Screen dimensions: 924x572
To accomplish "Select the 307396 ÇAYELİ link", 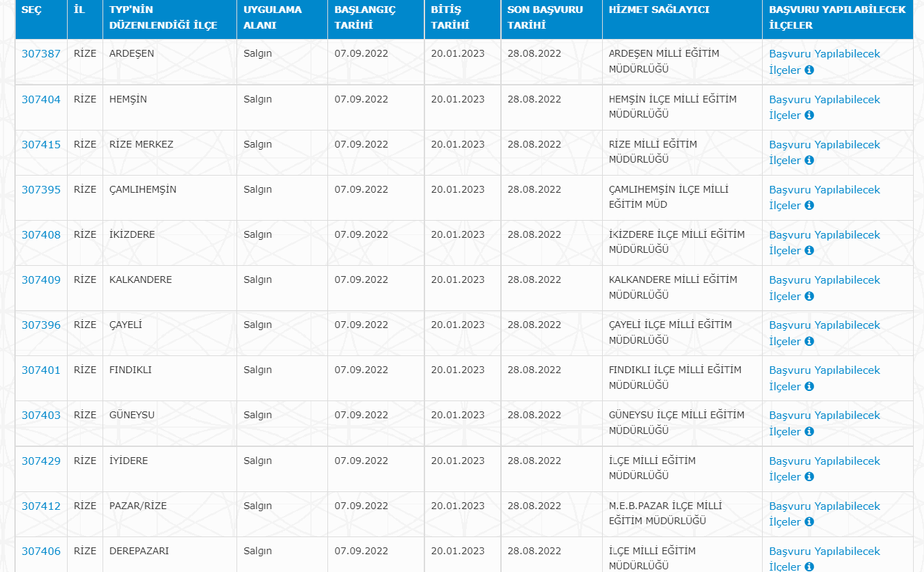I will point(41,325).
